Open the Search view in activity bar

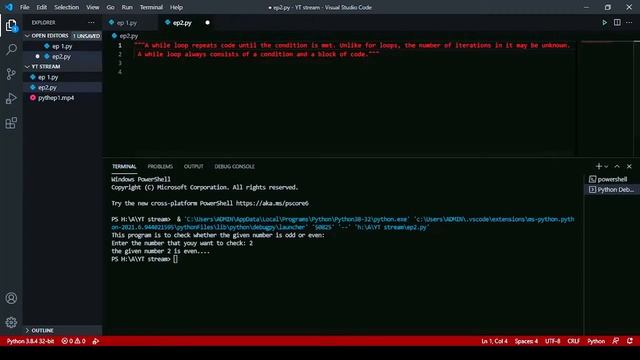11,50
